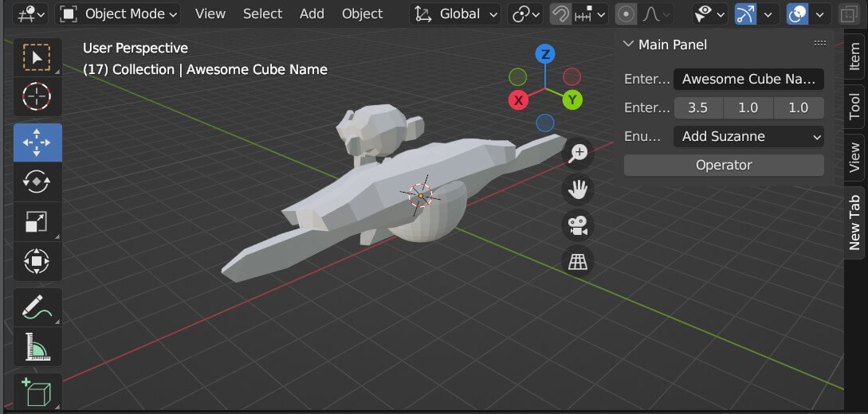Click the negative Z axis gizmo circle
868x414 pixels.
pos(545,123)
